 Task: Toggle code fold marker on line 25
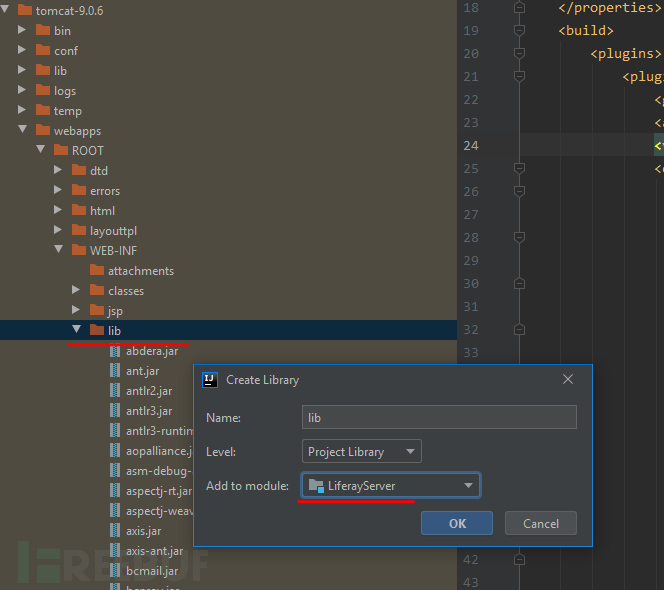pos(519,168)
